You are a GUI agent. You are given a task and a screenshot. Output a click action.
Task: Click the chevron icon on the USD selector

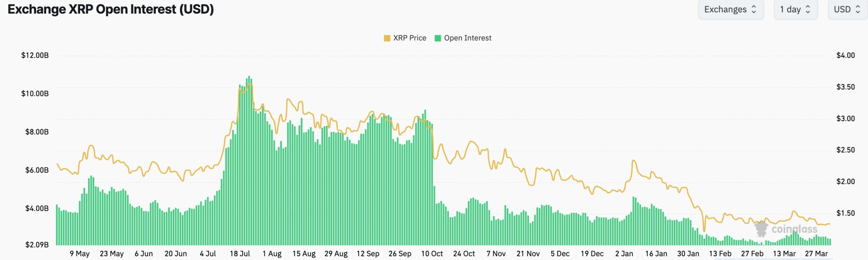pos(858,9)
